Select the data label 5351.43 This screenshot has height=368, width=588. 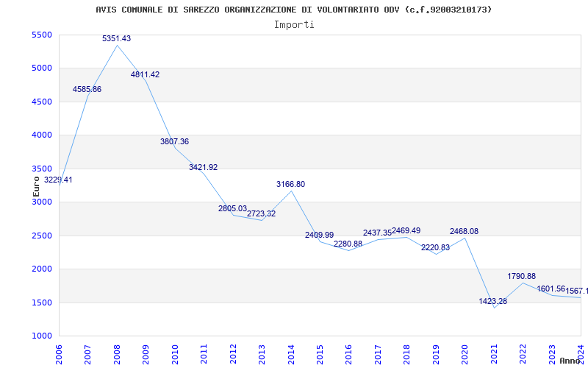117,39
